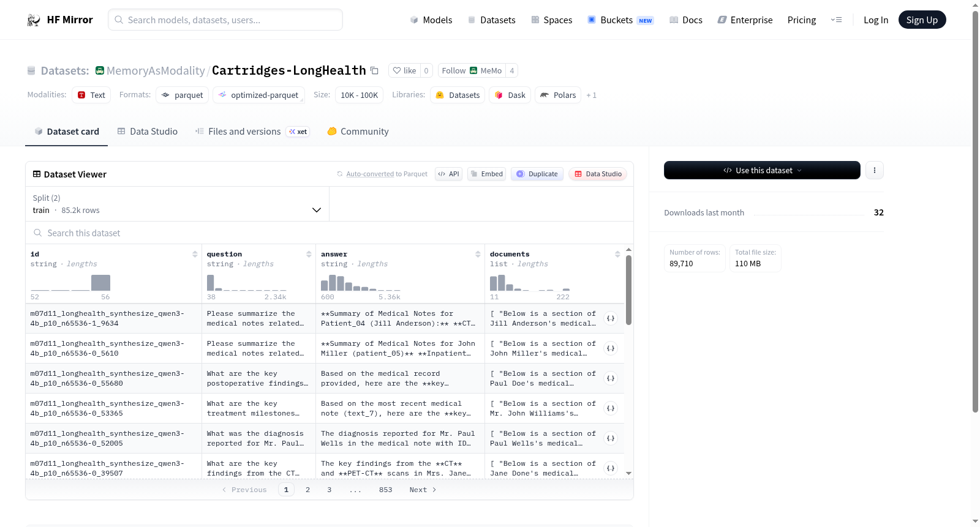Open Data Studio from the viewer header

tap(598, 174)
